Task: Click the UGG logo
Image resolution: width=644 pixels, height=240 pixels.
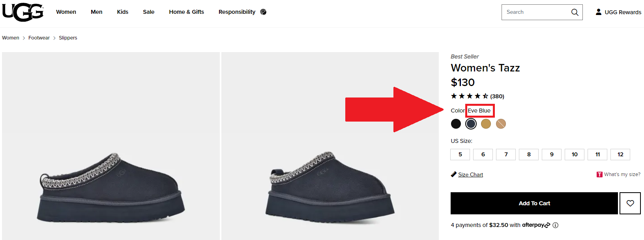Action: pyautogui.click(x=23, y=12)
